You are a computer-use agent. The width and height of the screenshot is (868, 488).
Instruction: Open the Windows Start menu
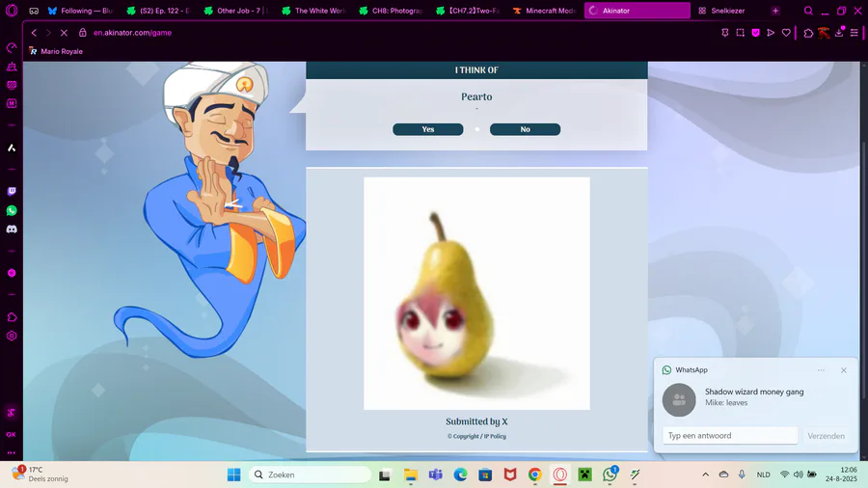(x=233, y=474)
